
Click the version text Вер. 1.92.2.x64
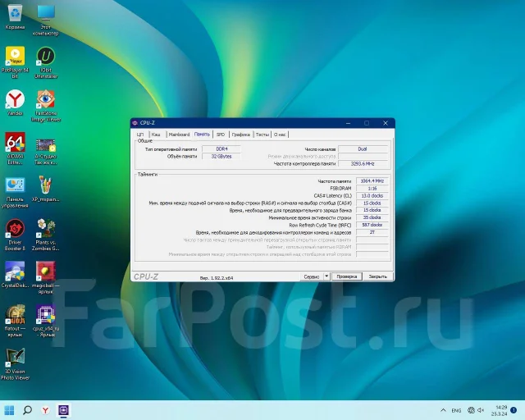217,277
